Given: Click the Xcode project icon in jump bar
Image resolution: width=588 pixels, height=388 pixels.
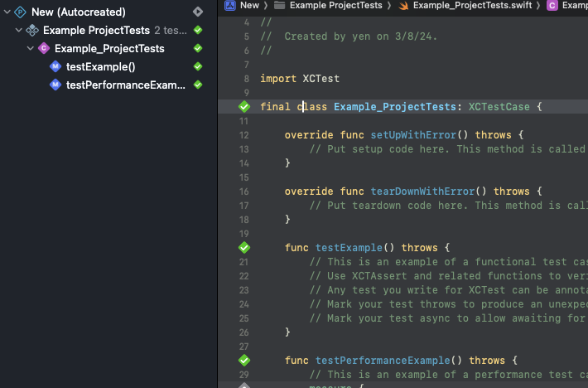Looking at the screenshot, I should coord(230,5).
